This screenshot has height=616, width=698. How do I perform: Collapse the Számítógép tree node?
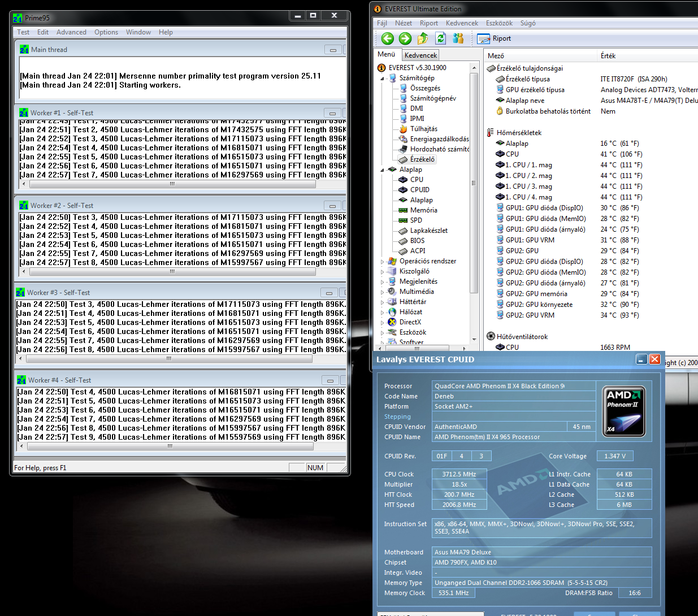[x=383, y=79]
